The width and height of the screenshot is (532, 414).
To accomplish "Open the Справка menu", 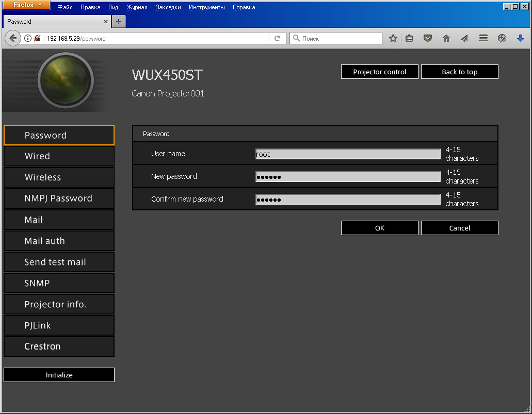I will [x=244, y=7].
